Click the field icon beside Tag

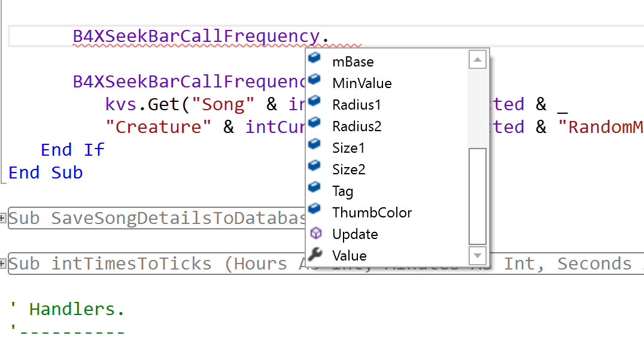pyautogui.click(x=315, y=190)
